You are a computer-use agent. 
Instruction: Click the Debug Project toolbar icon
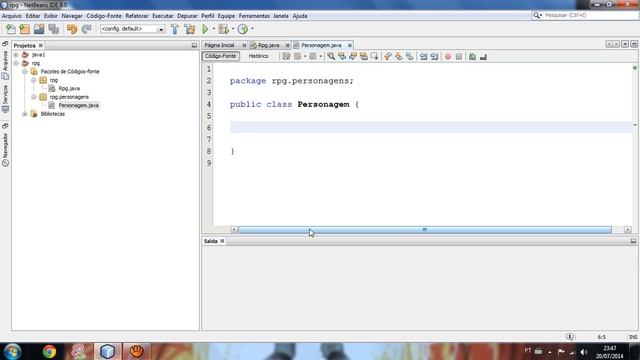pyautogui.click(x=223, y=29)
